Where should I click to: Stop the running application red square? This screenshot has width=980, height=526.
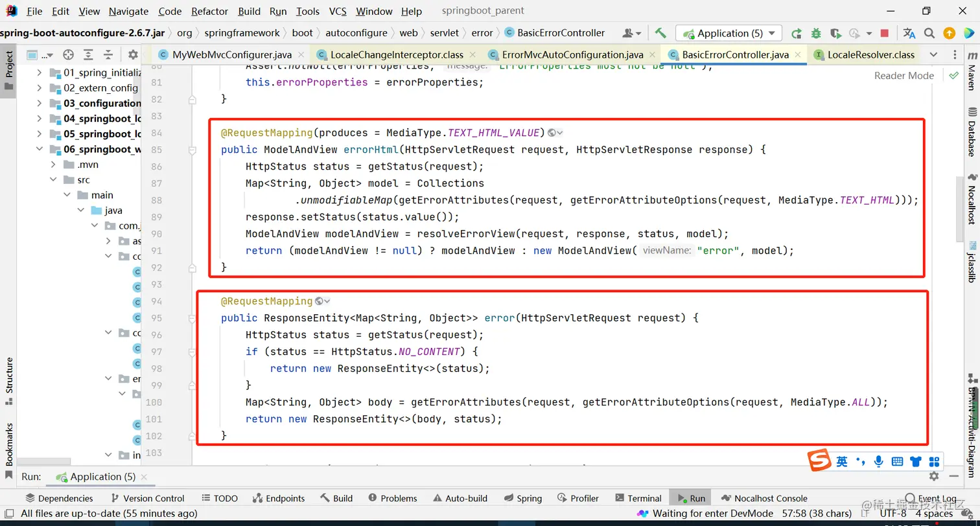coord(885,33)
